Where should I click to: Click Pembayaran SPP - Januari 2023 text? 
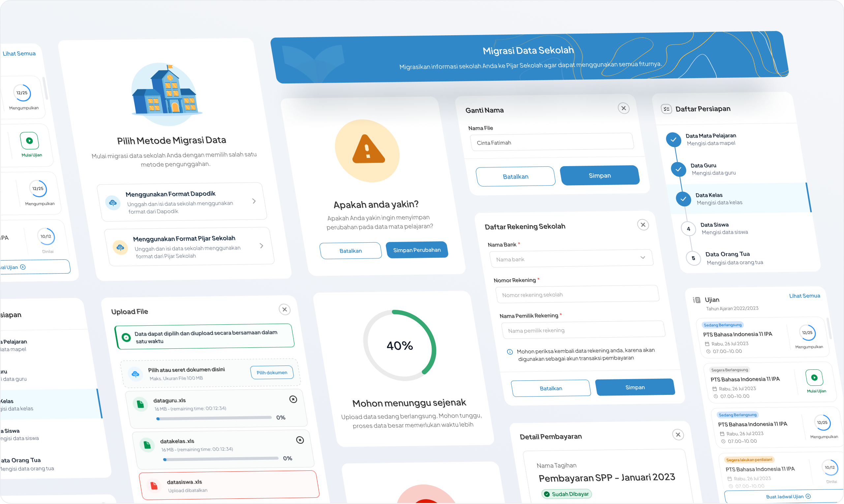click(607, 478)
